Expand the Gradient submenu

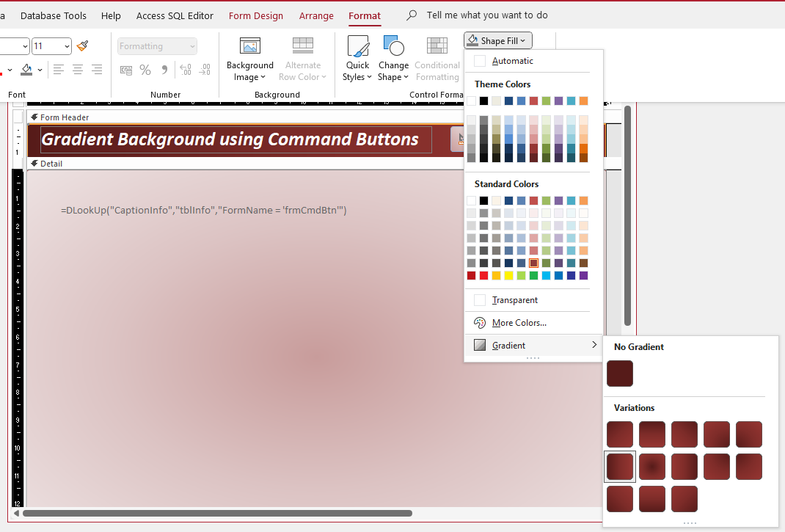click(x=533, y=345)
